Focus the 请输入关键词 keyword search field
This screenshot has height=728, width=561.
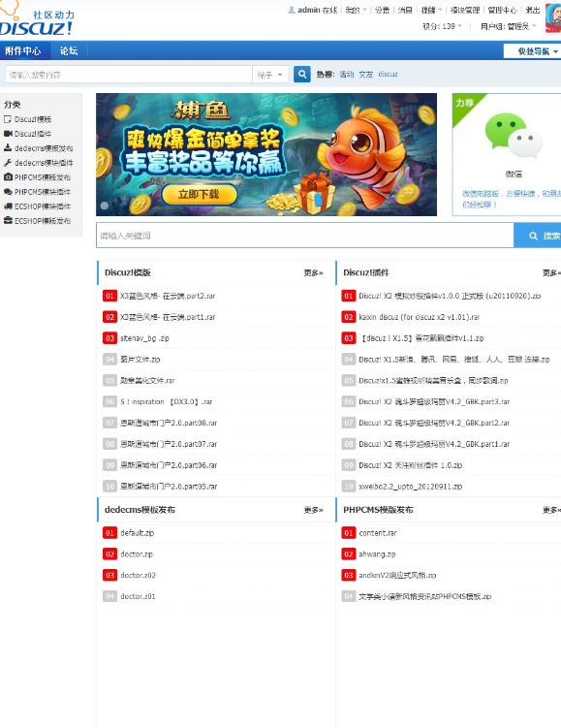(x=305, y=236)
